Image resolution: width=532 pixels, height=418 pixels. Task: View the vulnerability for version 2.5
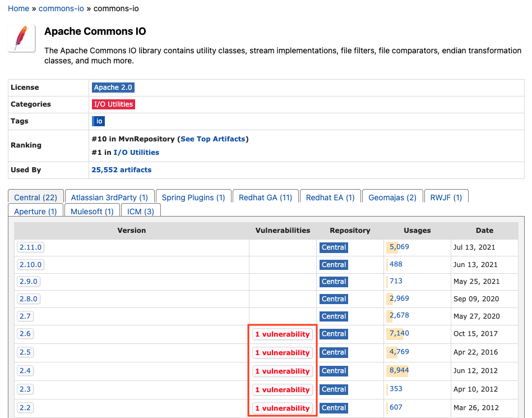coord(283,353)
